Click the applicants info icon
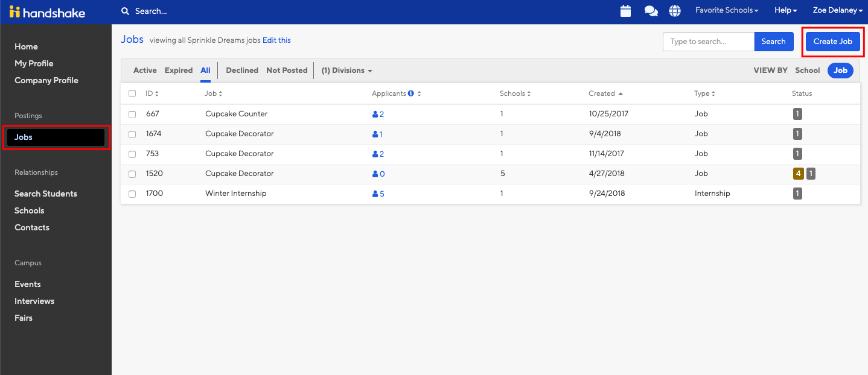This screenshot has height=375, width=868. [411, 93]
